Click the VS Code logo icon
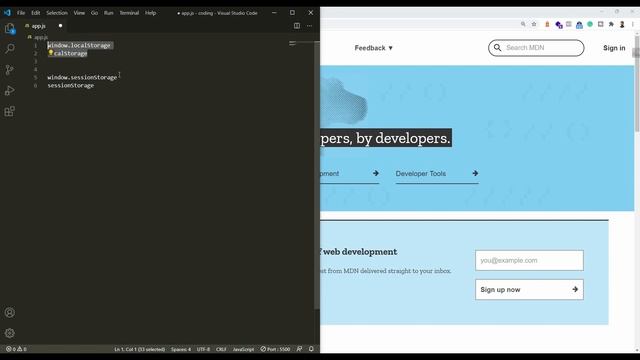This screenshot has height=360, width=640. point(7,13)
